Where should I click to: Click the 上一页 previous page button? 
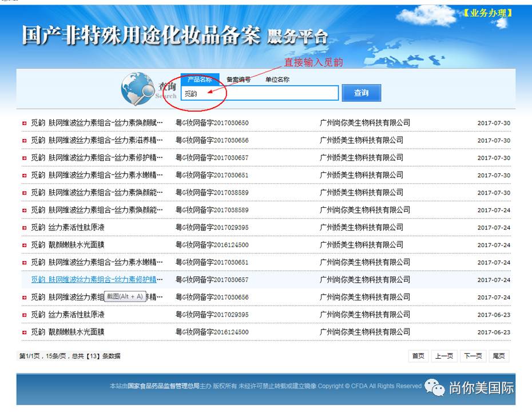pyautogui.click(x=444, y=356)
